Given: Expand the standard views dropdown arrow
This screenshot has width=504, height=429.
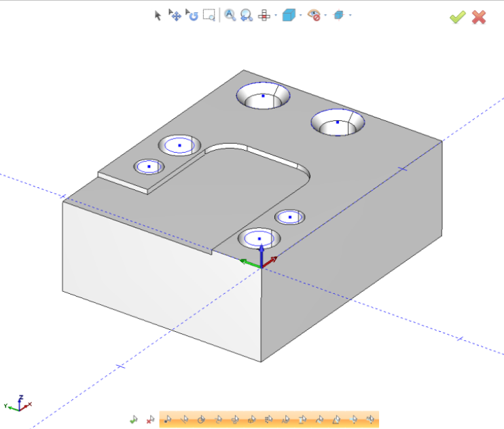Looking at the screenshot, I should (276, 15).
